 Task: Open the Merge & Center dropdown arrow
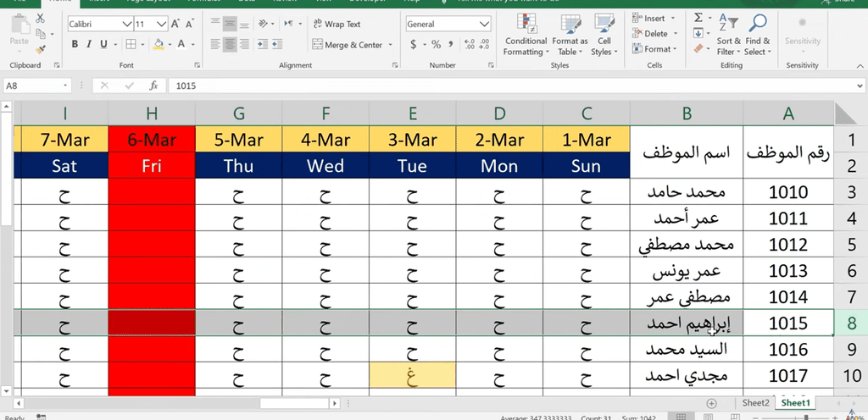[391, 45]
